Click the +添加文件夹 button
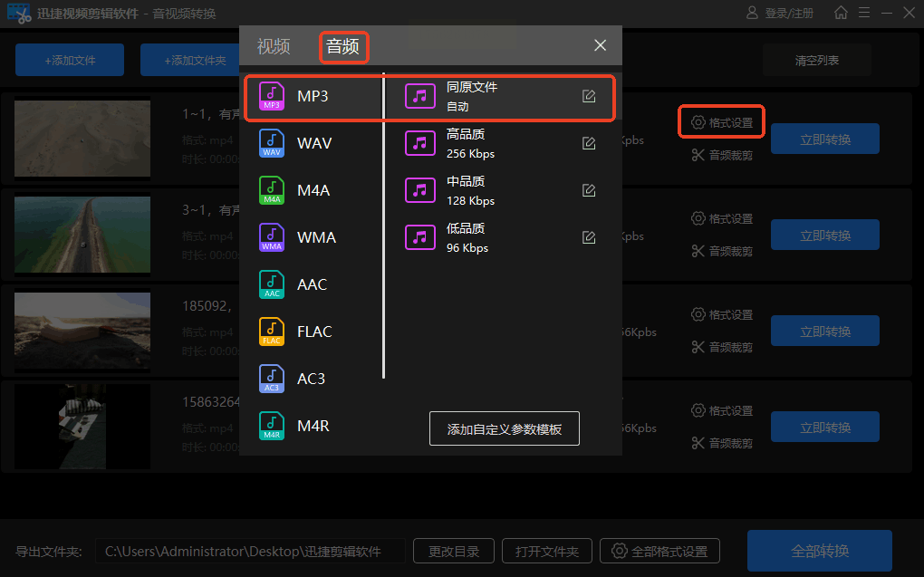Screen dimensions: 924x577 tap(189, 60)
